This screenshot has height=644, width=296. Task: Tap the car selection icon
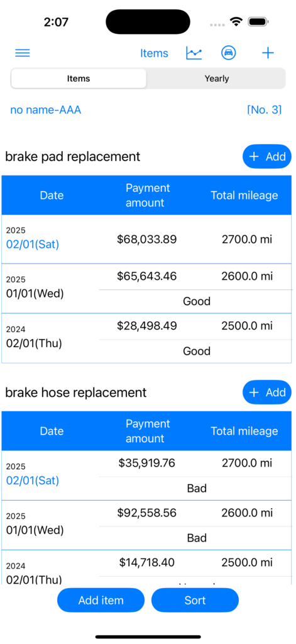229,53
